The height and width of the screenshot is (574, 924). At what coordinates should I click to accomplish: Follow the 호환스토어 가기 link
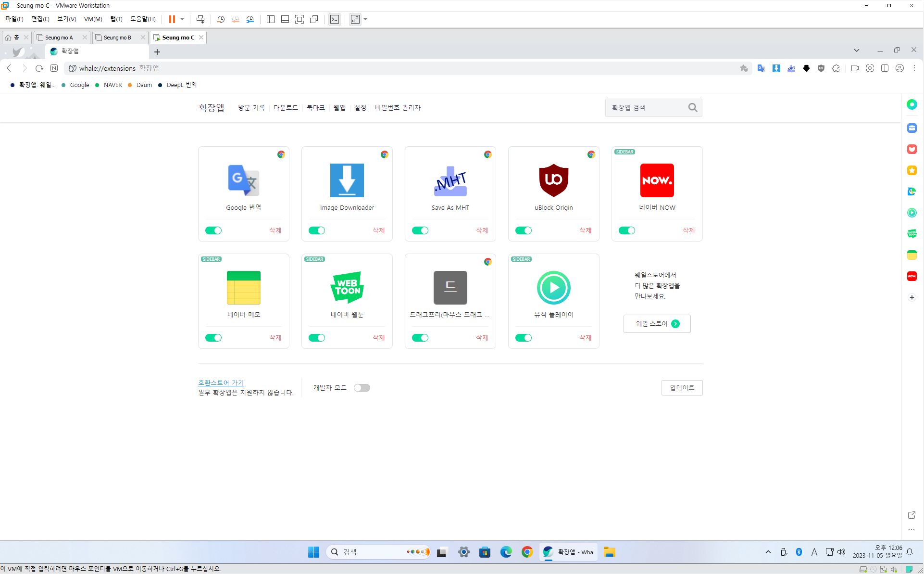tap(221, 383)
